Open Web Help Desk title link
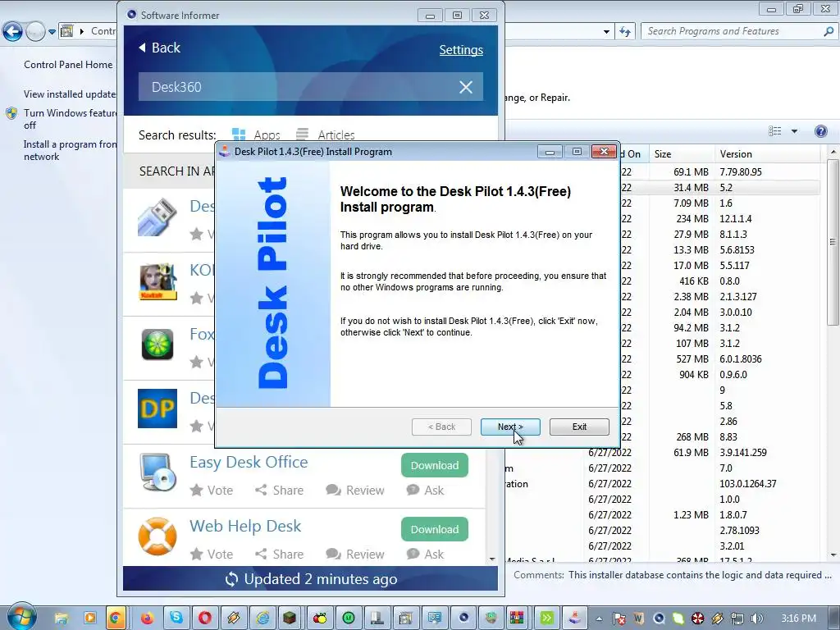Image resolution: width=840 pixels, height=630 pixels. [245, 526]
